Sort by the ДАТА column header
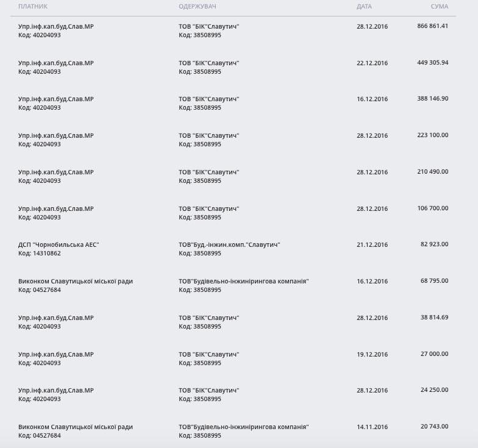This screenshot has width=478, height=448. coord(364,6)
